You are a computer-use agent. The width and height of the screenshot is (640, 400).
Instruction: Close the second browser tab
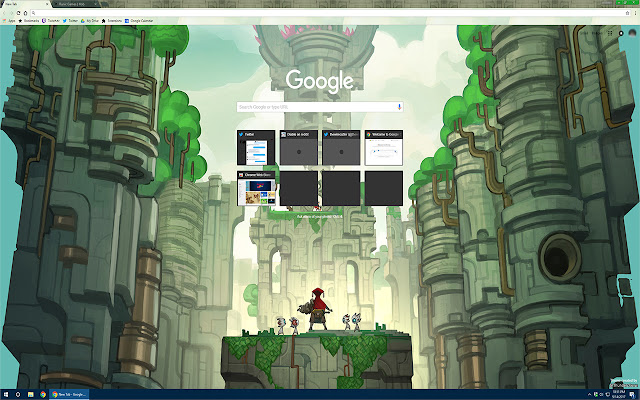click(96, 4)
